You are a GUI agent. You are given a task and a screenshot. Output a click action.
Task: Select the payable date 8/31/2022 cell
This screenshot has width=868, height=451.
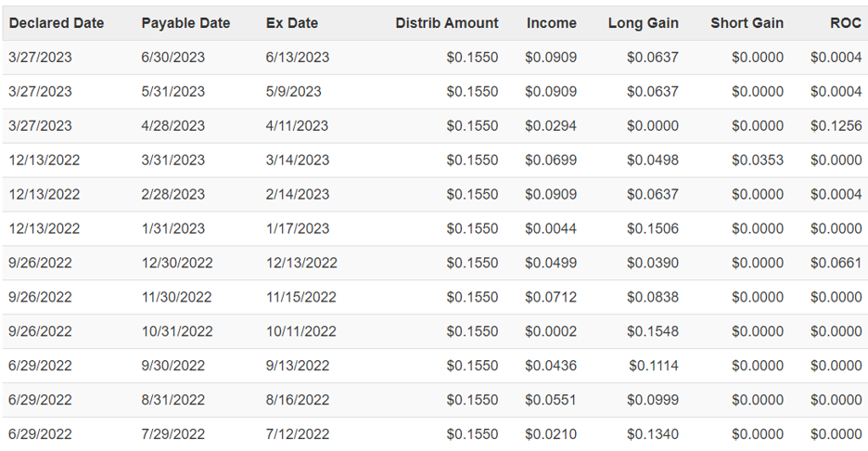pyautogui.click(x=172, y=400)
